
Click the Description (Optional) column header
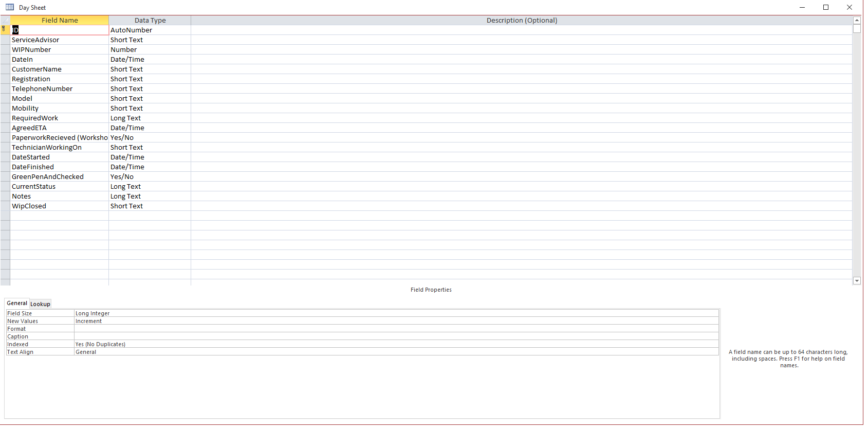point(522,20)
